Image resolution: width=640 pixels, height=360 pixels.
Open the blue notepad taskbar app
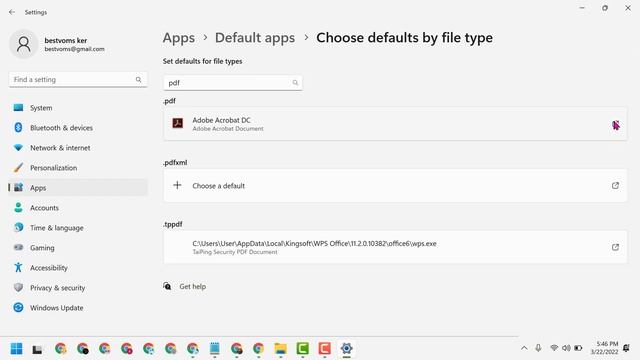tap(214, 349)
